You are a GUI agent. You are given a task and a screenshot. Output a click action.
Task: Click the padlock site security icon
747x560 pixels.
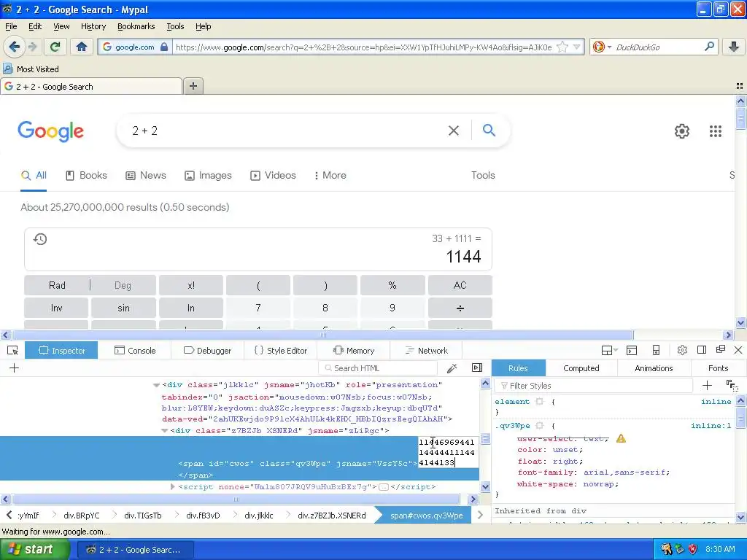(x=164, y=47)
